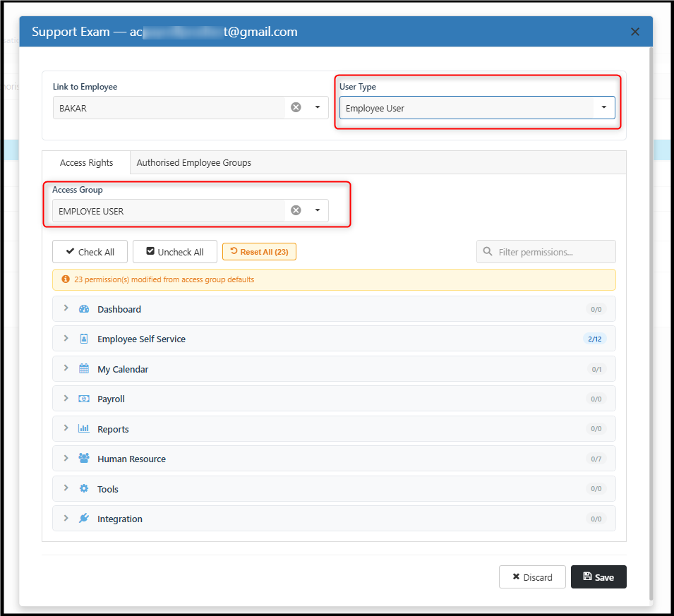Click the 0/0 badge on the Dashboard row
Screen dimensions: 674x616
596,310
